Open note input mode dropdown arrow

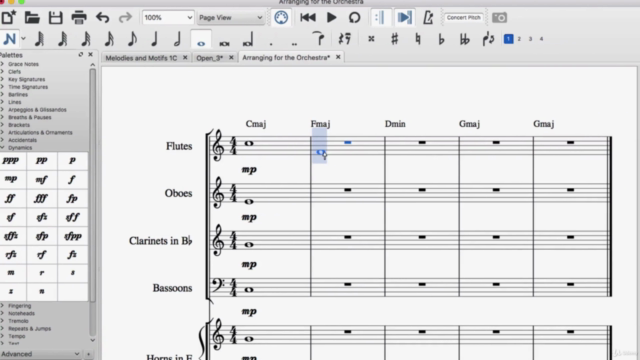click(23, 39)
